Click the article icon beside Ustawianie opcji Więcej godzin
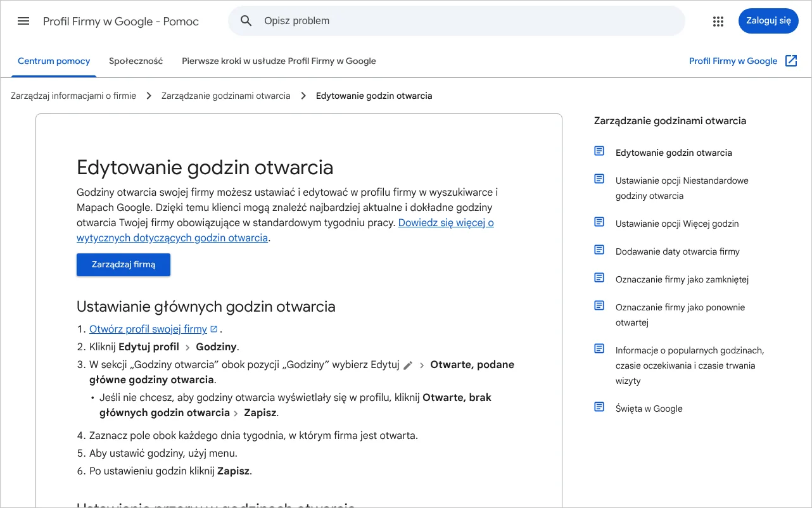 (599, 222)
